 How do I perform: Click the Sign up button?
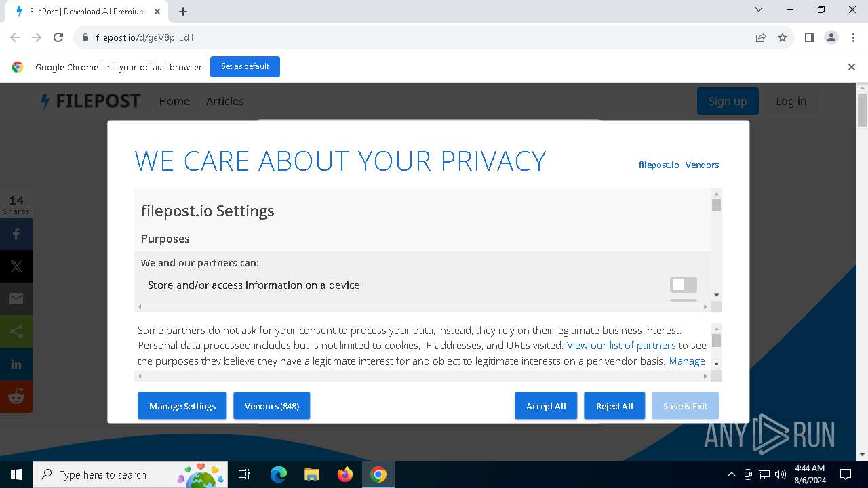point(728,101)
